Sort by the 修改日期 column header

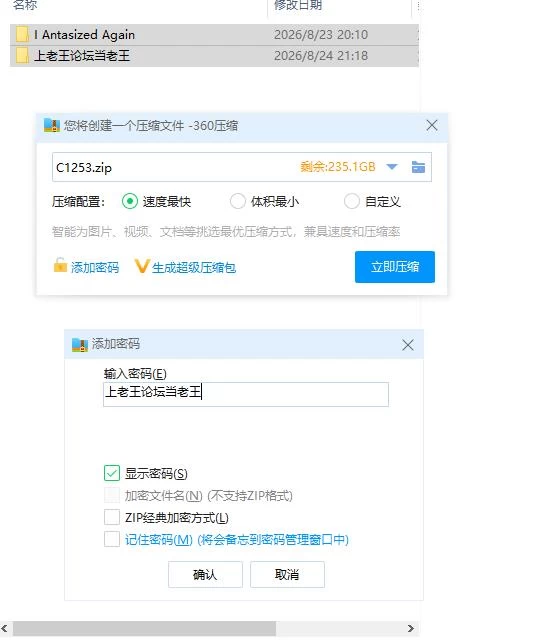298,5
